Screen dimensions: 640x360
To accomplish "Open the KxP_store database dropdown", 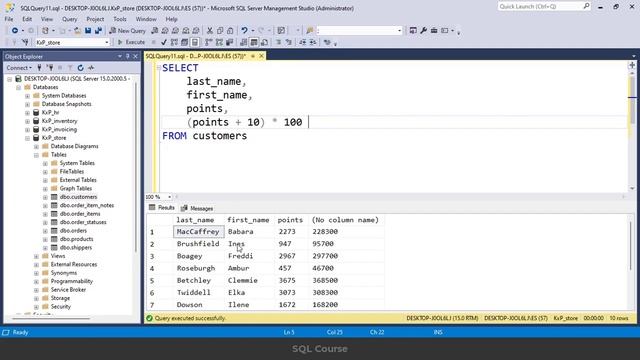I will pos(107,42).
